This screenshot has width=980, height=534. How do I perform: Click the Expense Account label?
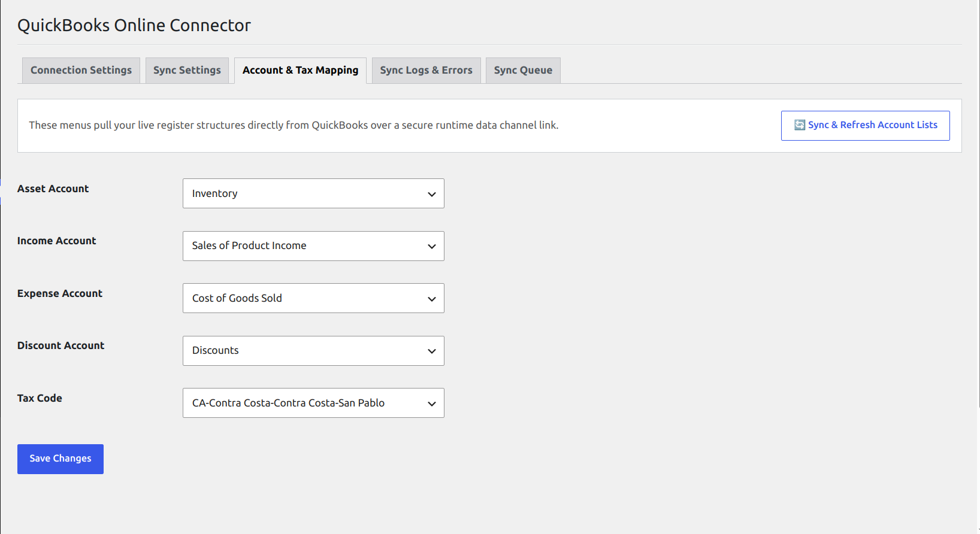coord(60,293)
